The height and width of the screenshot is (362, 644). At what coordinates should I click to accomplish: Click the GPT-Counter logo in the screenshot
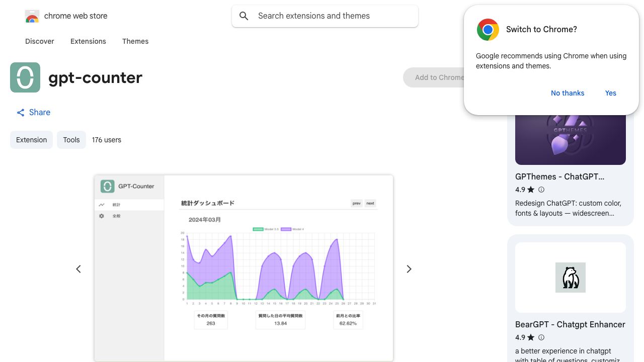click(107, 187)
